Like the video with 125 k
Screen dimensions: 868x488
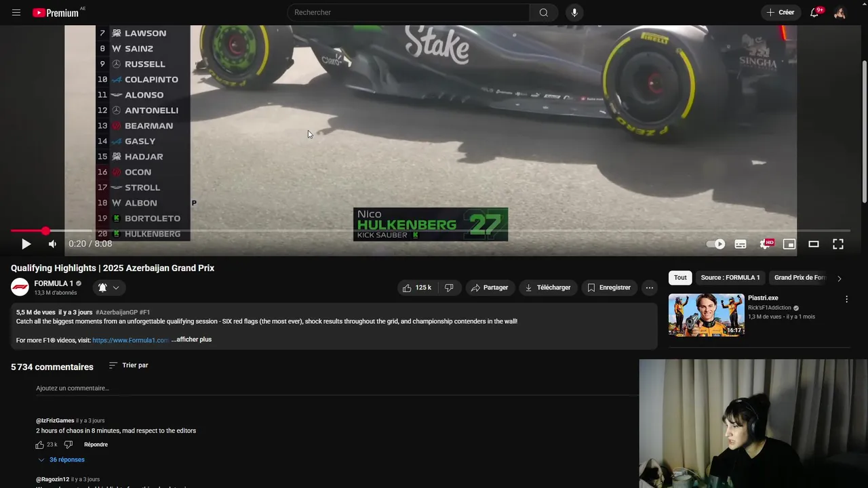[x=417, y=287]
